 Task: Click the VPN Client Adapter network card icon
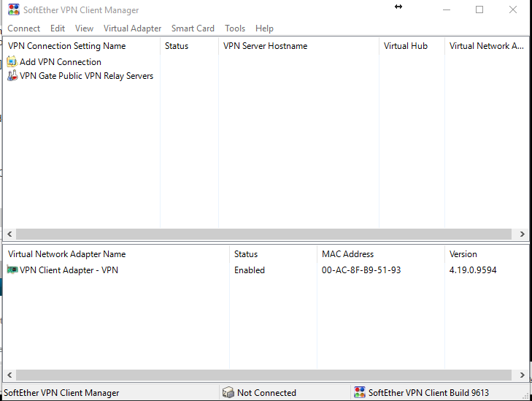(12, 270)
